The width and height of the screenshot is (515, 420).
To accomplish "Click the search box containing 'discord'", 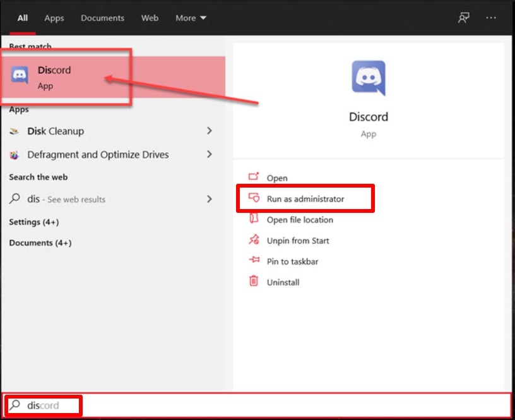I will click(x=257, y=405).
